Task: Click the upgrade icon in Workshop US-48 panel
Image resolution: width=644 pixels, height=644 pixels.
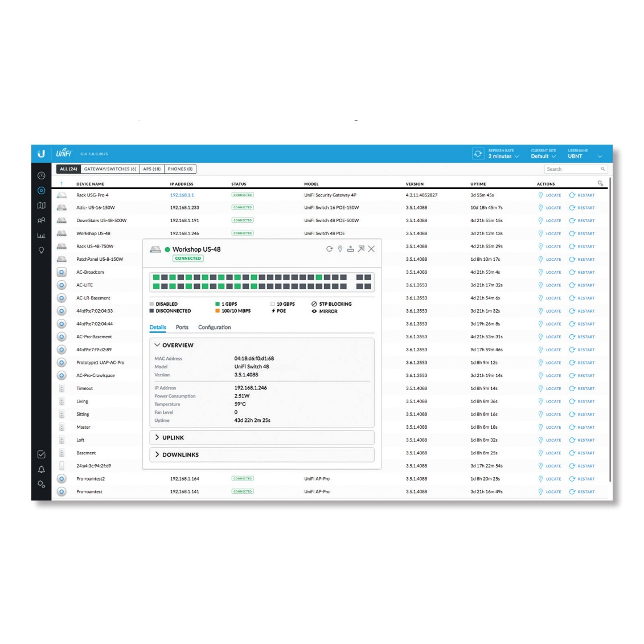Action: [x=350, y=249]
